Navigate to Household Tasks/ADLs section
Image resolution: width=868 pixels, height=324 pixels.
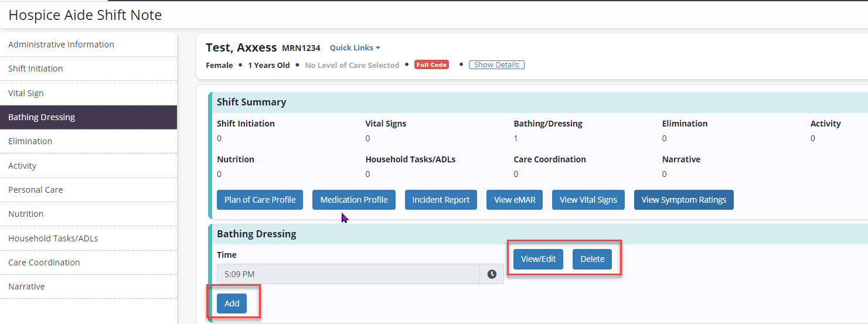[x=53, y=238]
